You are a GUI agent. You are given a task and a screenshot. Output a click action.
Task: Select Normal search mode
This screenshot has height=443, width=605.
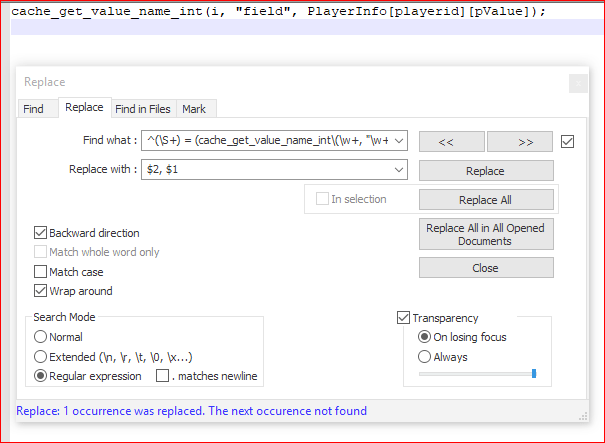point(41,337)
